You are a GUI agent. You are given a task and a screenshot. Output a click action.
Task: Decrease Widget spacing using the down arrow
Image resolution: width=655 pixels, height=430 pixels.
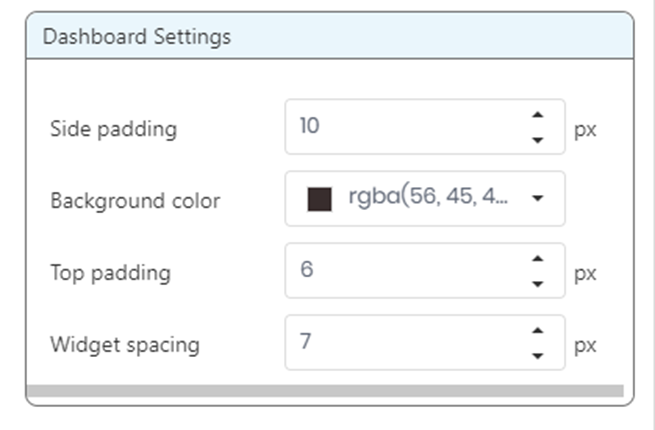click(x=538, y=356)
